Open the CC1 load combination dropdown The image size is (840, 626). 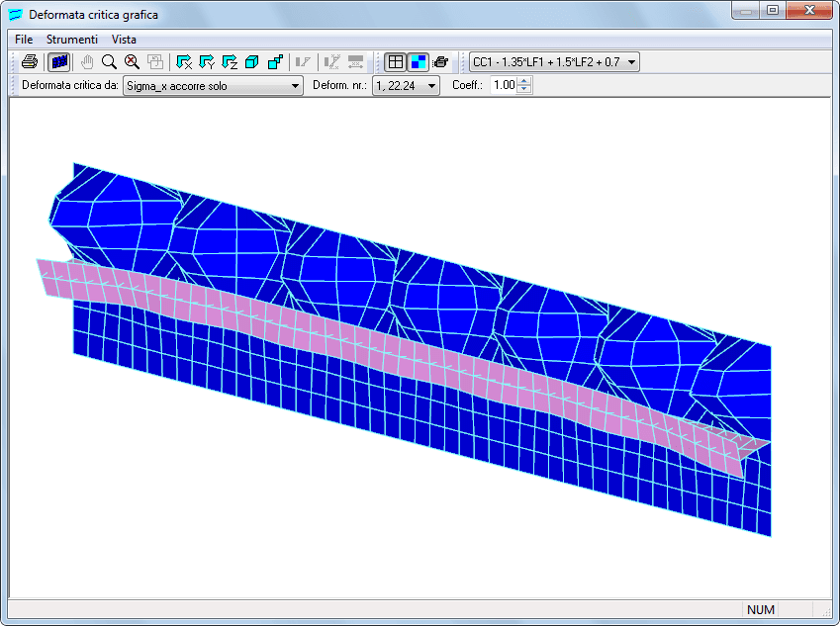[554, 62]
